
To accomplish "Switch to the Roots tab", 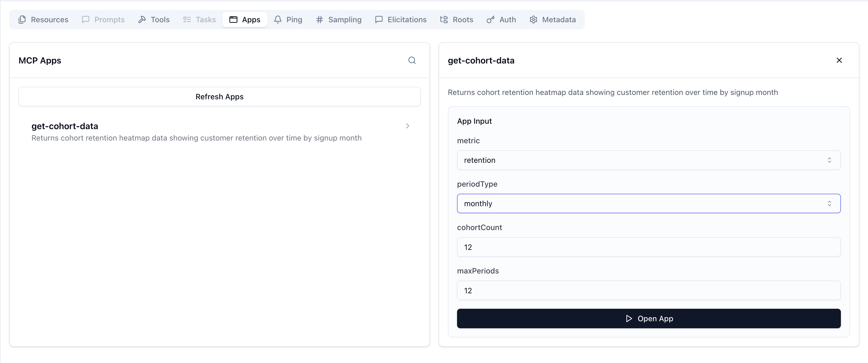I will click(456, 20).
